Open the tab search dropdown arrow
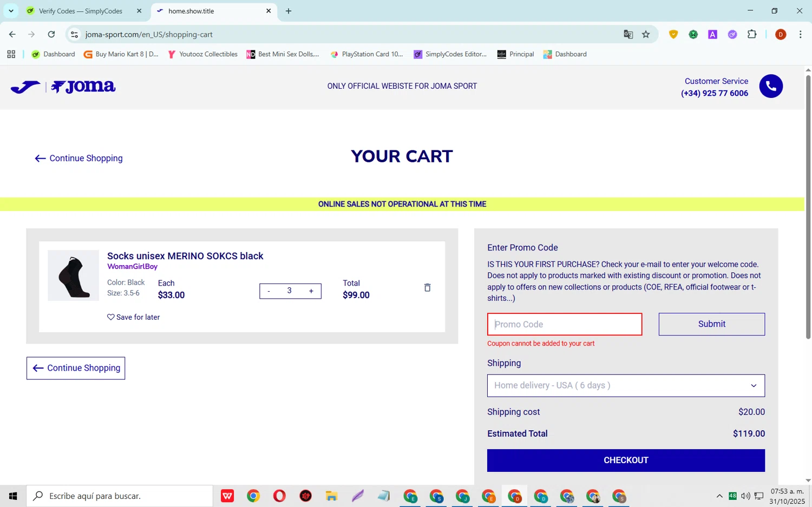Viewport: 812px width, 507px height. [x=11, y=11]
